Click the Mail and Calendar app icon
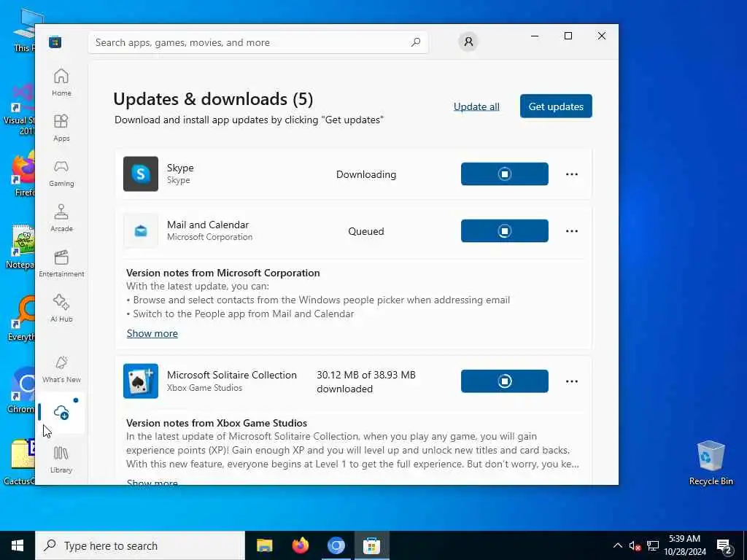The image size is (747, 560). (141, 231)
